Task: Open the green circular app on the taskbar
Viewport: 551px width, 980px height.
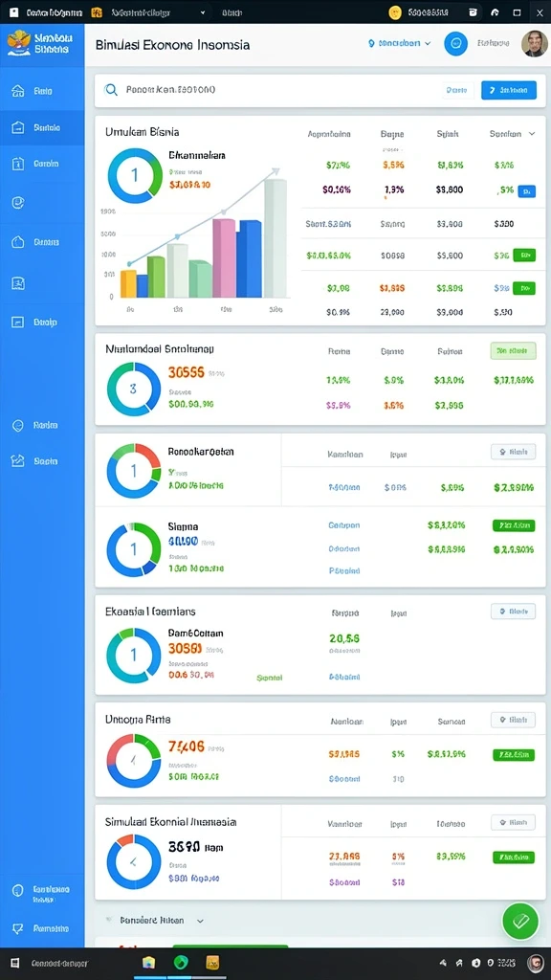Action: (181, 963)
